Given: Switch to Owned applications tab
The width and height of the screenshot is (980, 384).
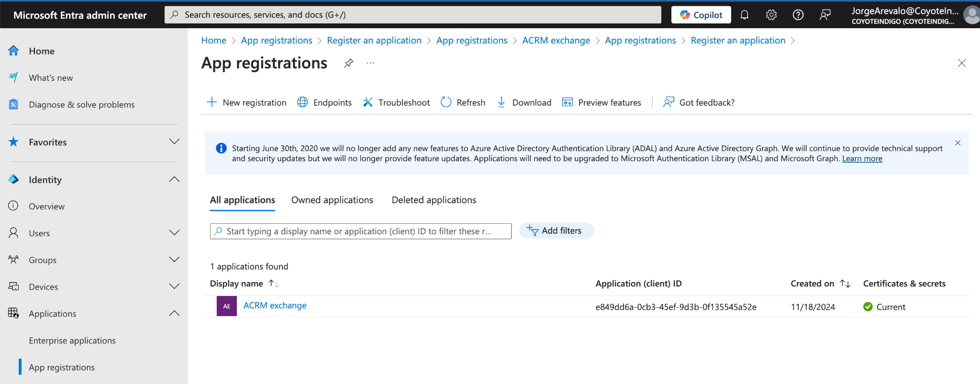Looking at the screenshot, I should (x=332, y=200).
